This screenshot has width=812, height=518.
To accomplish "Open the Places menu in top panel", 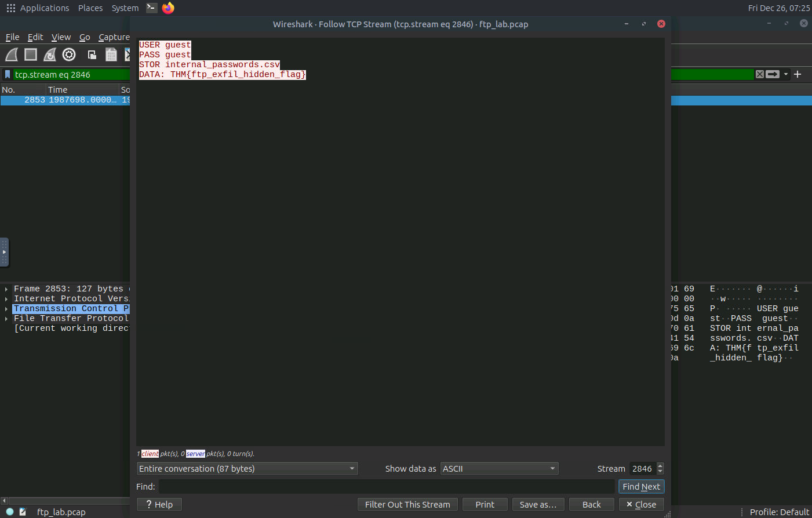I will click(90, 8).
